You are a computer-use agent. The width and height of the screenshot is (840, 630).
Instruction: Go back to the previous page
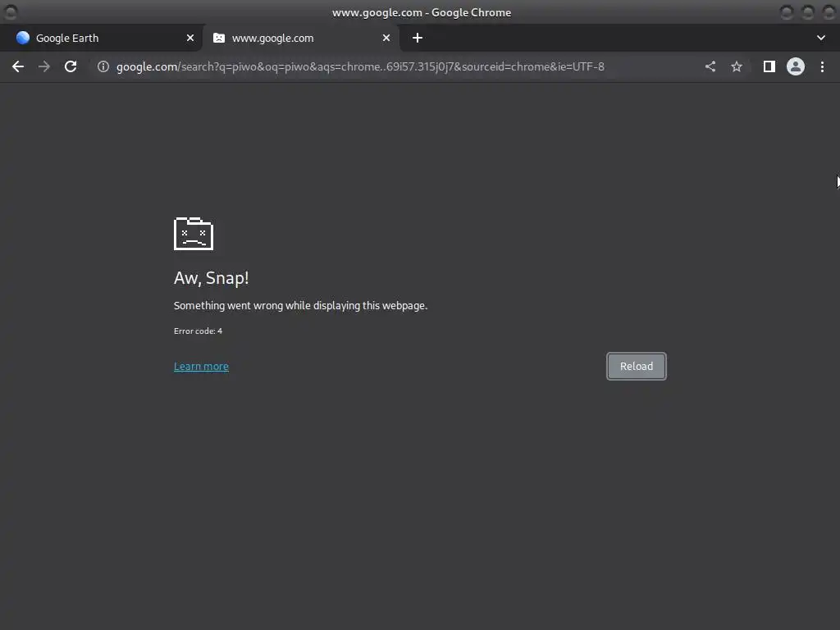tap(18, 66)
